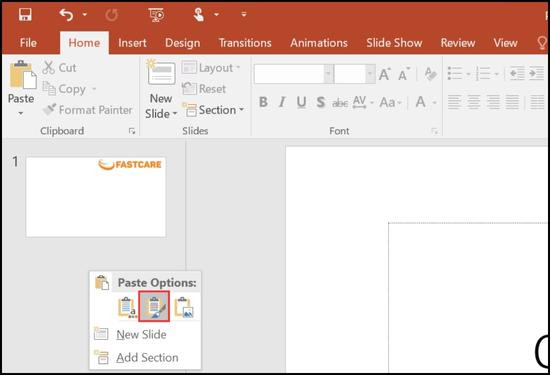
Task: Open Customize Quick Access Toolbar menu
Action: click(244, 14)
